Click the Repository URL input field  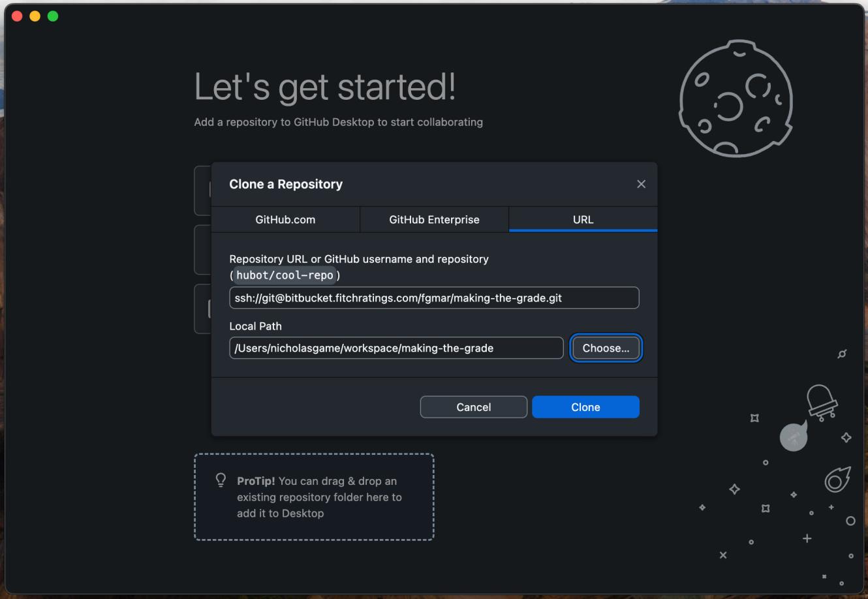click(x=434, y=298)
